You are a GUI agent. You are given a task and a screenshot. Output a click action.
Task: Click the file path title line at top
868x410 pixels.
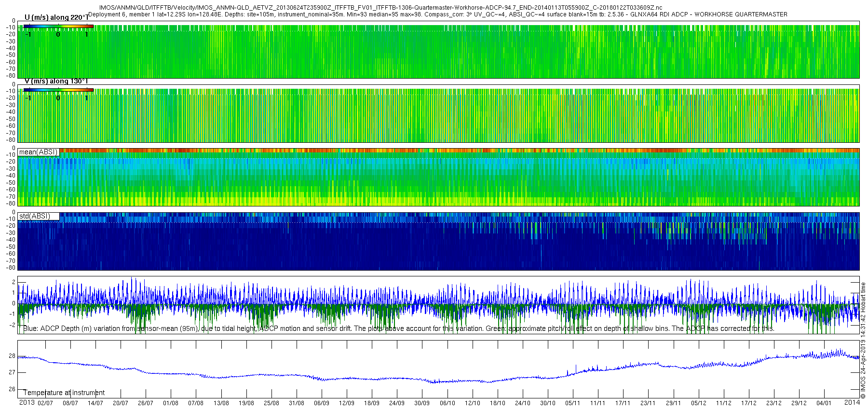click(380, 8)
